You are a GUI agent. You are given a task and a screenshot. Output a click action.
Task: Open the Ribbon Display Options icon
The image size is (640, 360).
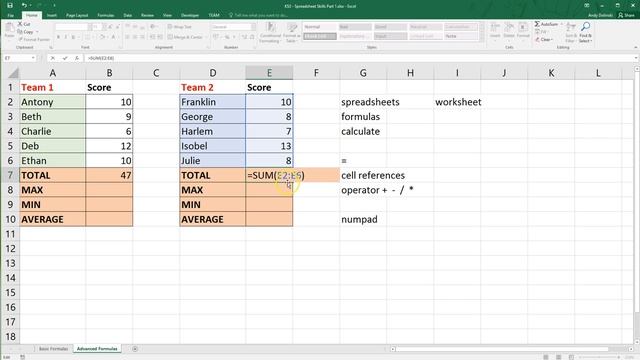[x=587, y=6]
